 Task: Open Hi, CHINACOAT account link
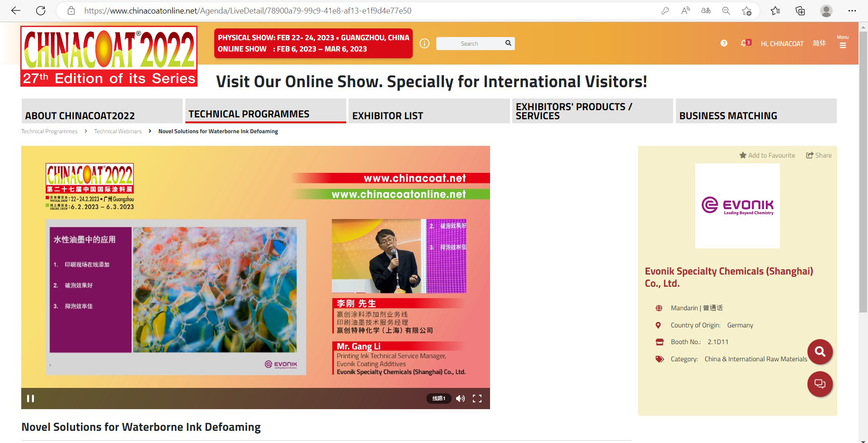[x=782, y=43]
